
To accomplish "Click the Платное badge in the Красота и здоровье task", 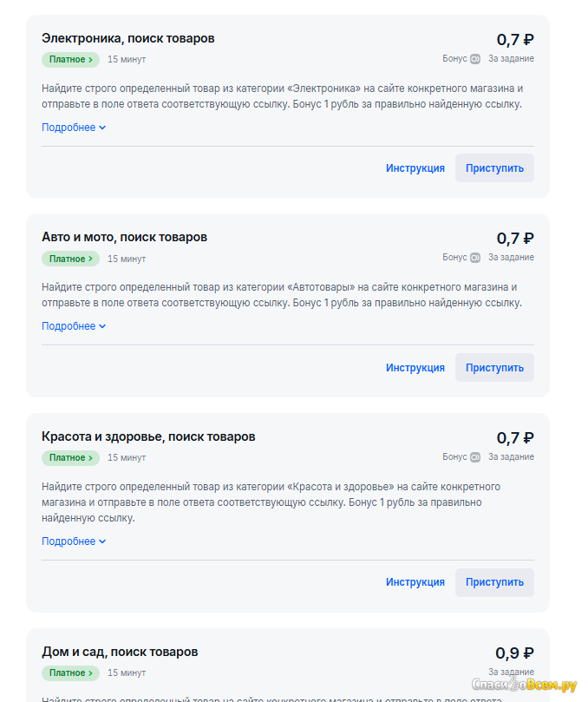I will 71,457.
